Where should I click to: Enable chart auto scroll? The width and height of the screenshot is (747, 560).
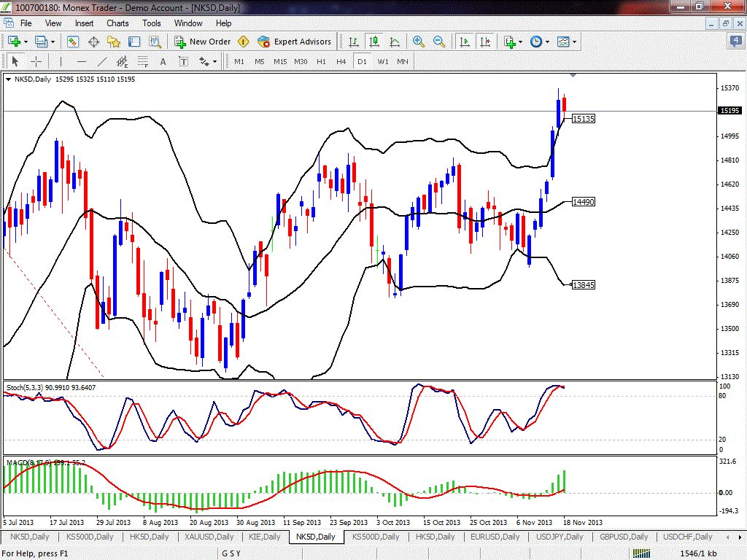[464, 42]
